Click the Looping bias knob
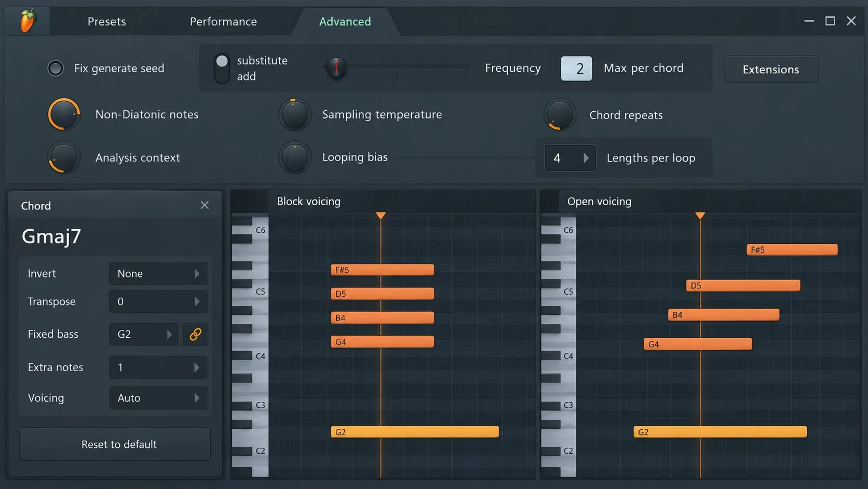868x489 pixels. pos(295,157)
